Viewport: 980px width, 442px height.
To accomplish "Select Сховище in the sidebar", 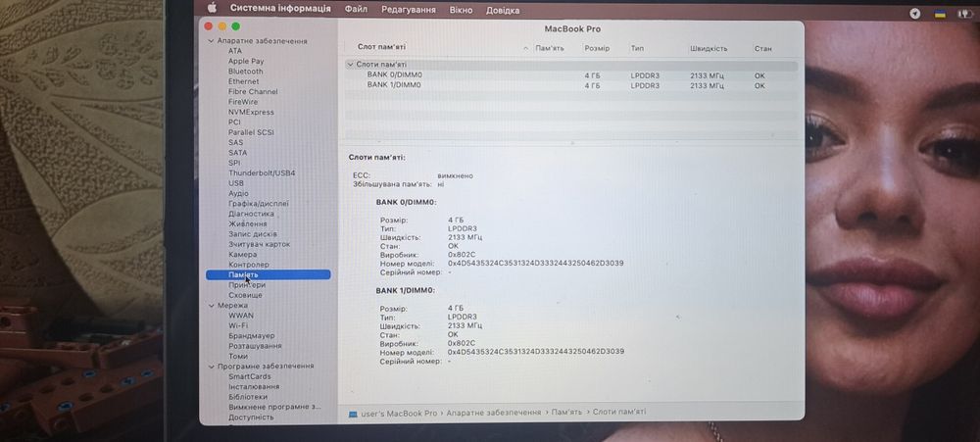I will pos(245,295).
